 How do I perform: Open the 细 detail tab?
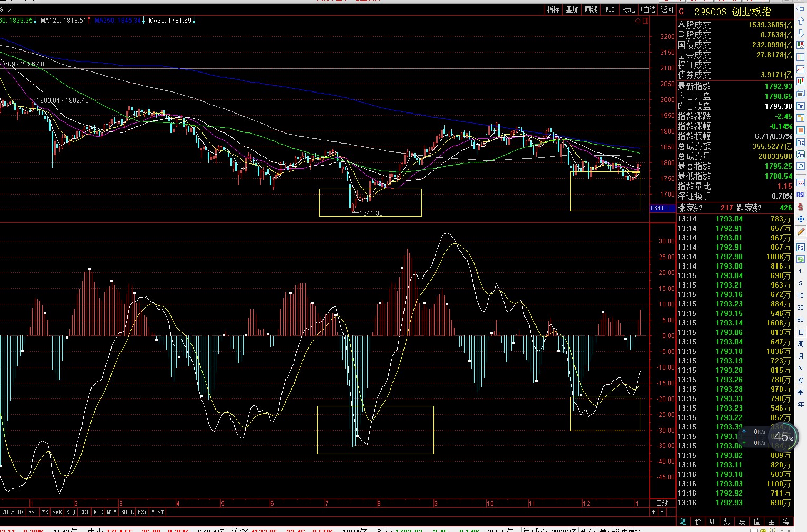coord(712,521)
